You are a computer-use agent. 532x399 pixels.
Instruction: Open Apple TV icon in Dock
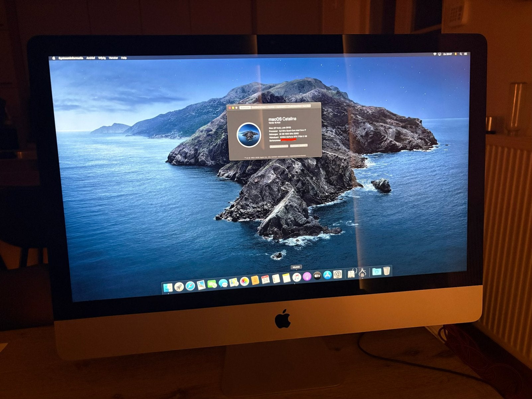[317, 276]
